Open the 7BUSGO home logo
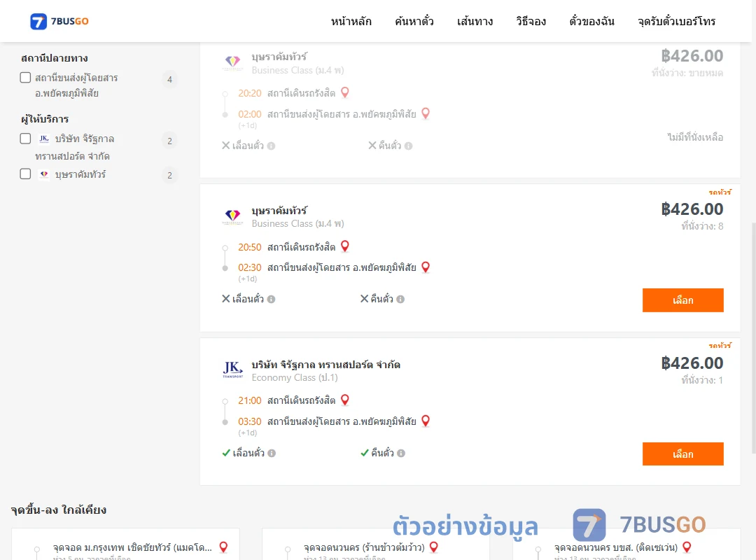The width and height of the screenshot is (756, 560). coord(59,21)
